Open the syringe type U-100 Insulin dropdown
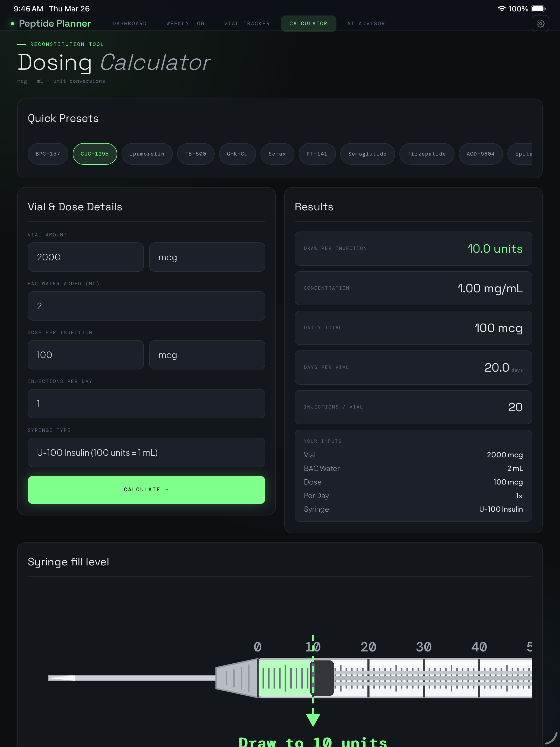This screenshot has height=747, width=560. tap(147, 452)
